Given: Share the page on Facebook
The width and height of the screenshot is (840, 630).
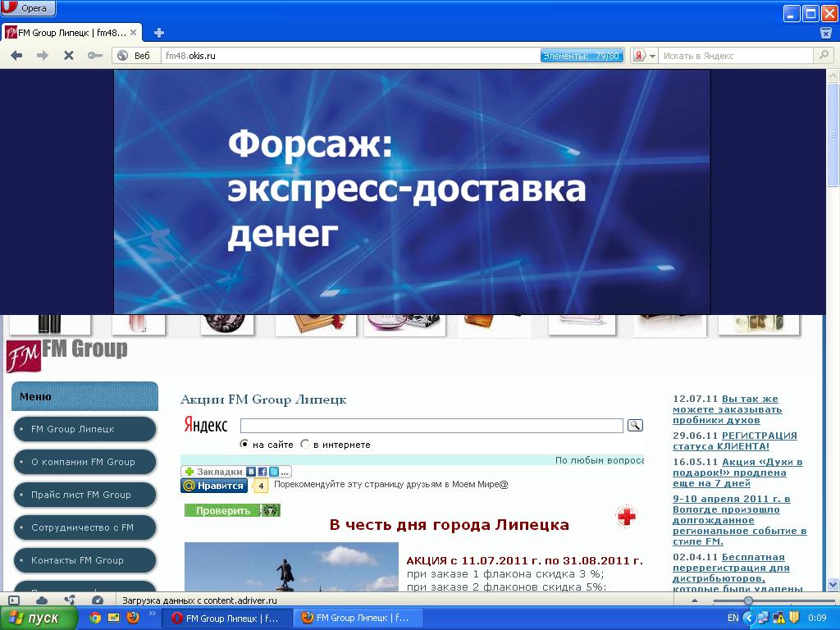Looking at the screenshot, I should (x=262, y=472).
